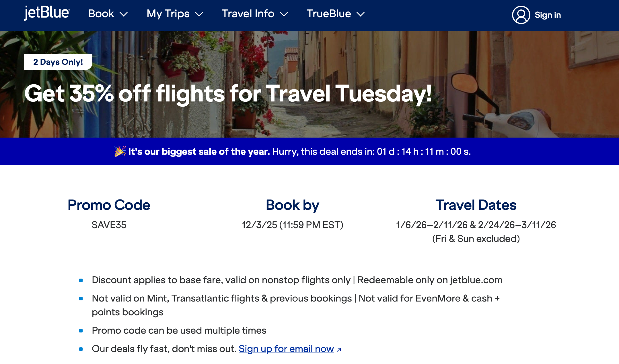619x364 pixels.
Task: Click the 2 Days Only badge
Action: [x=58, y=61]
